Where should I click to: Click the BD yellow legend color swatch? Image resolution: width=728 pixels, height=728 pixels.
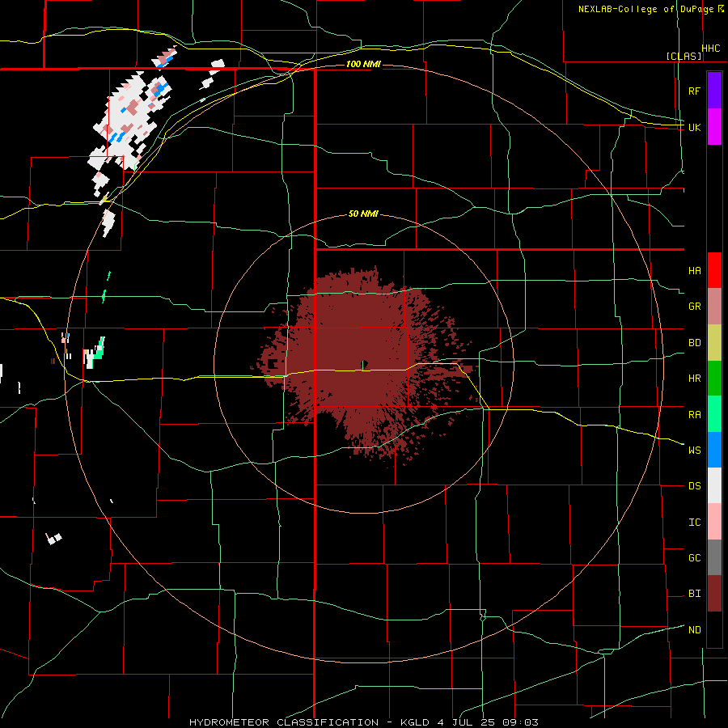[714, 343]
